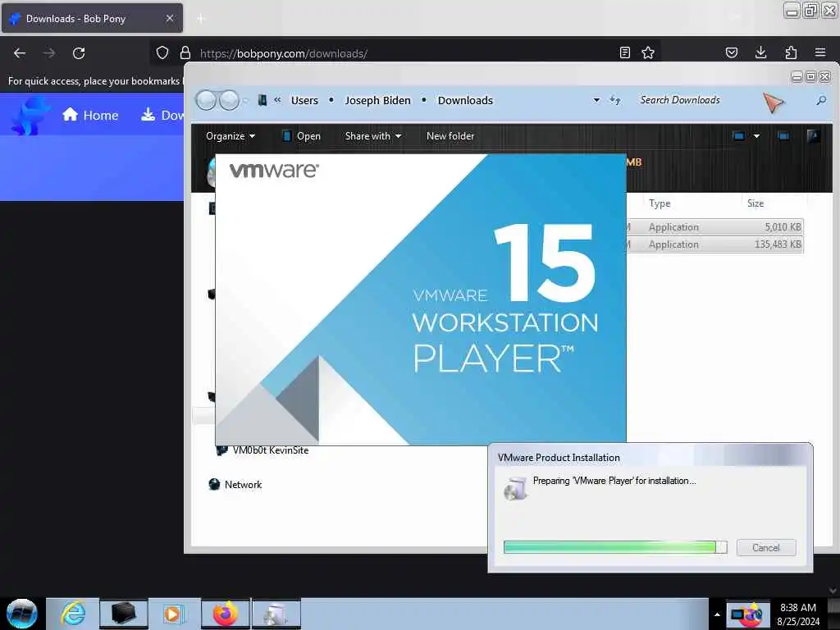Open the Pocket save icon
The height and width of the screenshot is (630, 840).
732,52
